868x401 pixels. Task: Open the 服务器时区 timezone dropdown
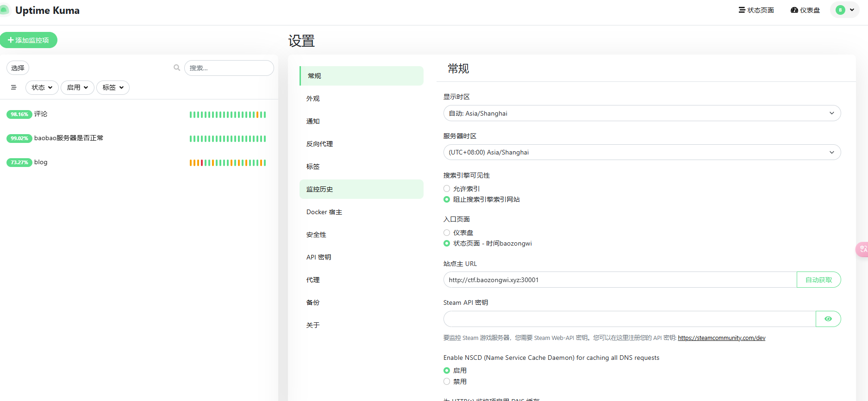click(642, 153)
